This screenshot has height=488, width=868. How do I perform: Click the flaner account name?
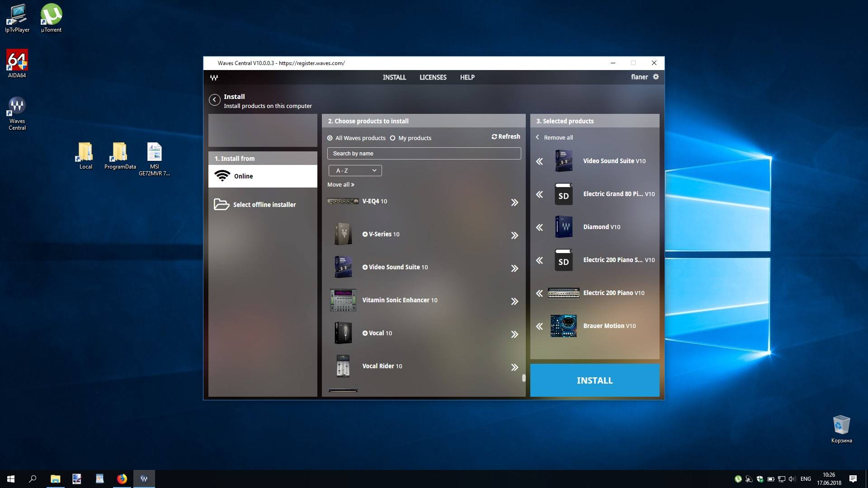[x=639, y=77]
